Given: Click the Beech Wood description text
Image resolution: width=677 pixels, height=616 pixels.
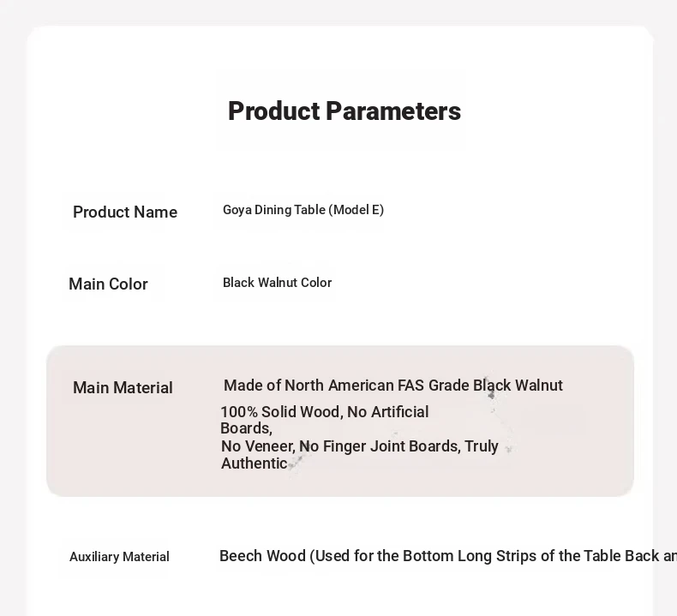Looking at the screenshot, I should pyautogui.click(x=447, y=556).
